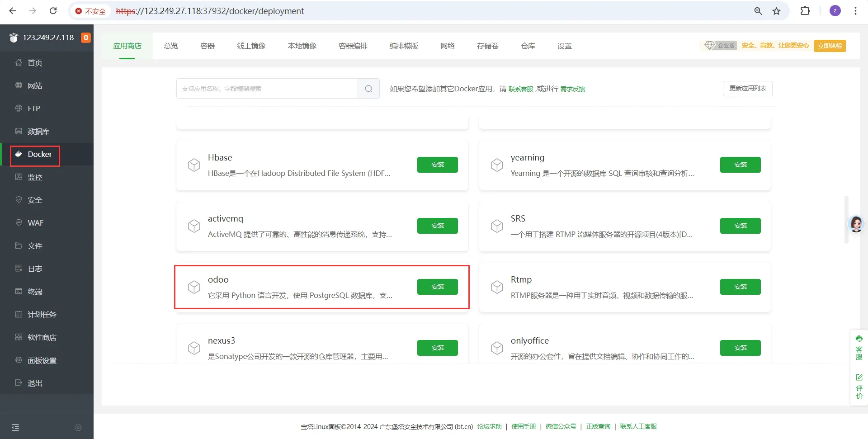Open the 监控 sidebar item
Image resolution: width=868 pixels, height=439 pixels.
pyautogui.click(x=47, y=177)
